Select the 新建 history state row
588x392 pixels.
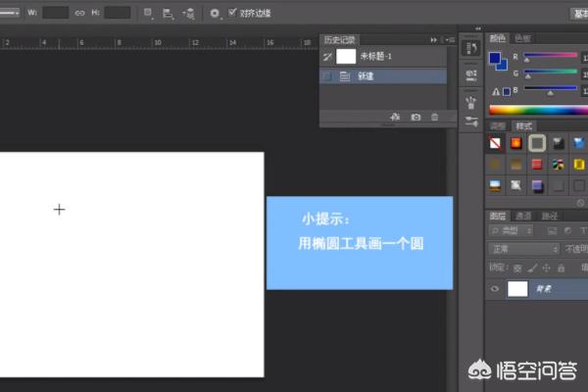point(383,76)
